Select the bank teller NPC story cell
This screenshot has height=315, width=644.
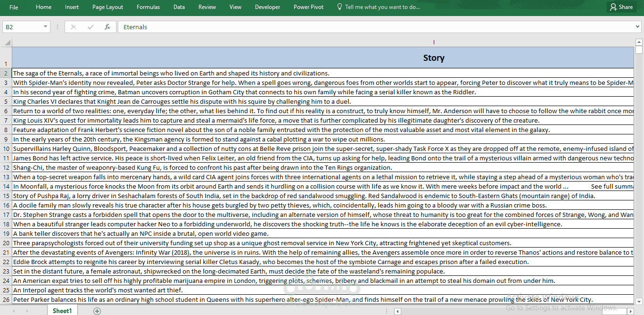322,233
